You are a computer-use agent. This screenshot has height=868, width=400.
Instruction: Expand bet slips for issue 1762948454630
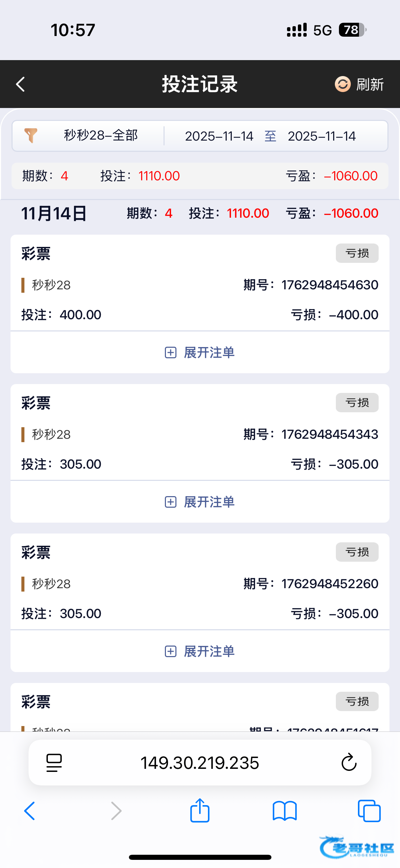pyautogui.click(x=200, y=352)
